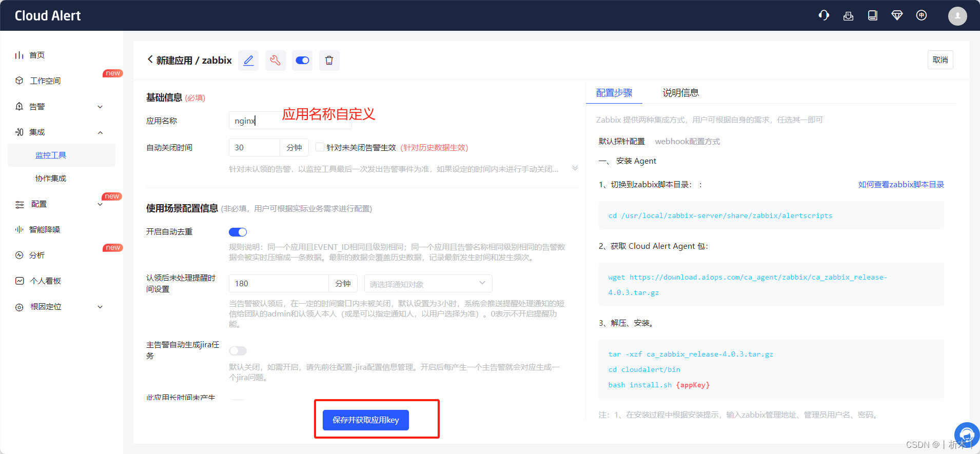The width and height of the screenshot is (980, 454).
Task: Click the 智能降噪 waveform icon
Action: pyautogui.click(x=19, y=229)
